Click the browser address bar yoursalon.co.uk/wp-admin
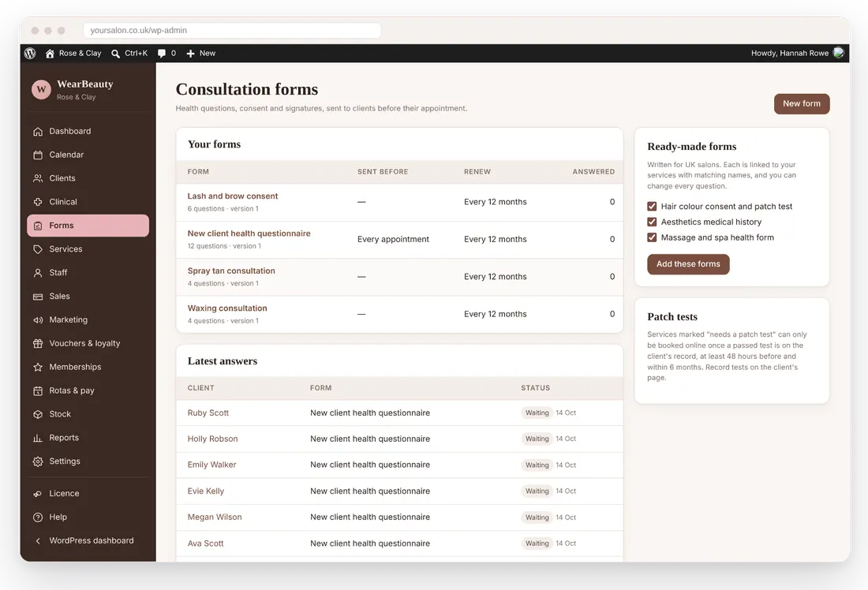This screenshot has height=590, width=868. (232, 31)
